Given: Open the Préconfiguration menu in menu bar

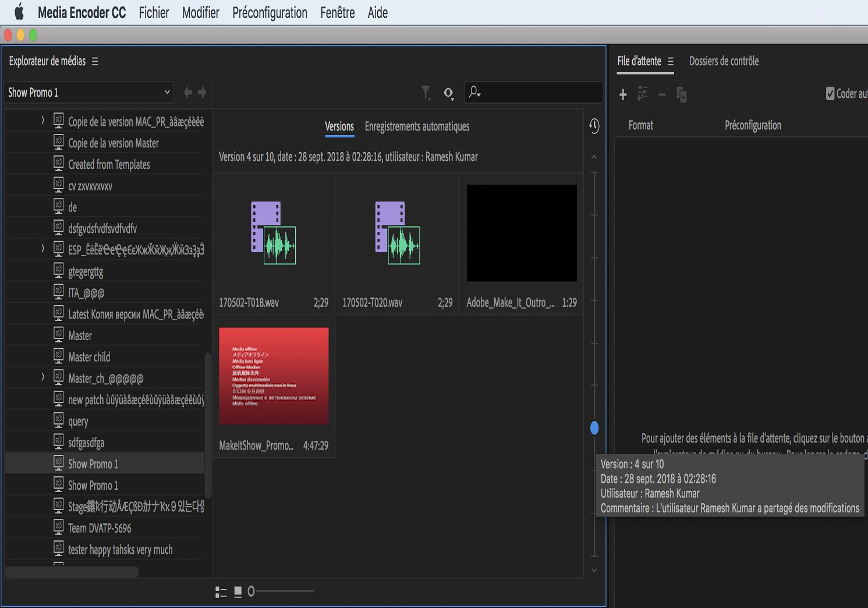Looking at the screenshot, I should 270,13.
